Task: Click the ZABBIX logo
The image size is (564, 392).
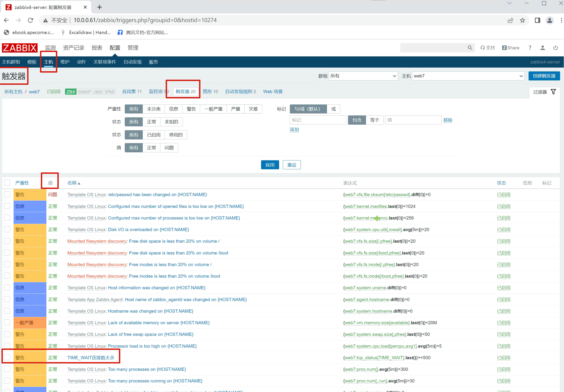Action: (20, 48)
